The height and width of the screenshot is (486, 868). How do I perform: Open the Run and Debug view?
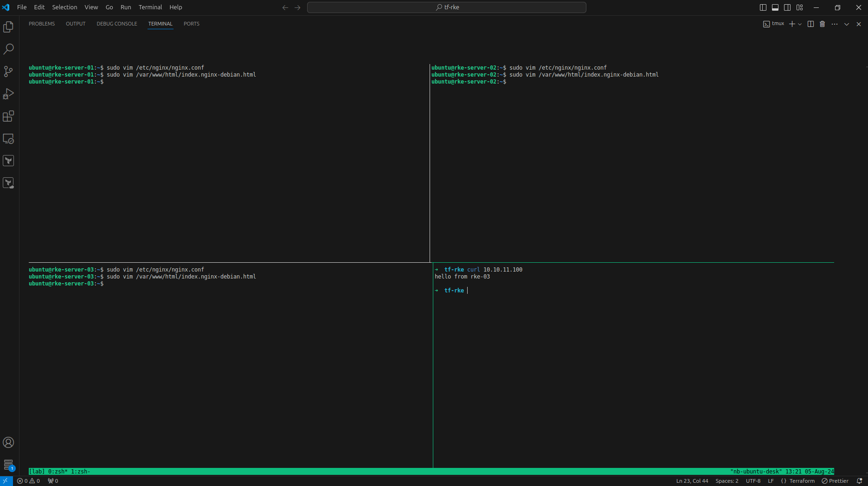[x=8, y=94]
